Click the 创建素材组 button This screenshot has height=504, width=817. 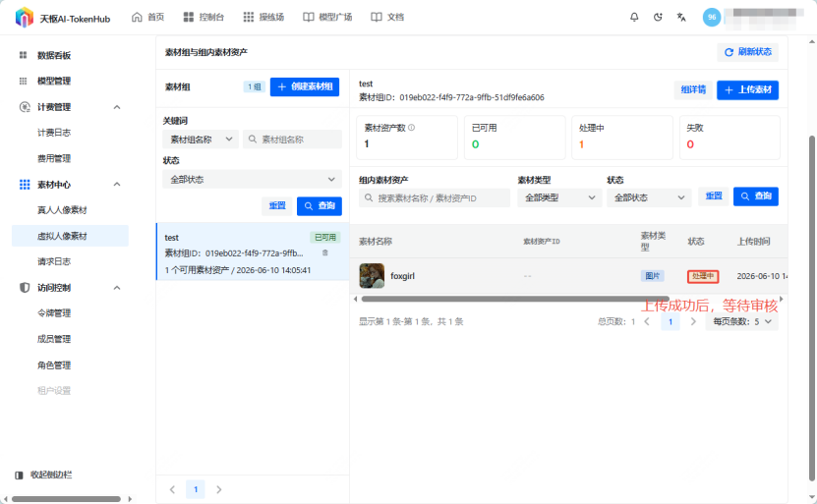305,86
